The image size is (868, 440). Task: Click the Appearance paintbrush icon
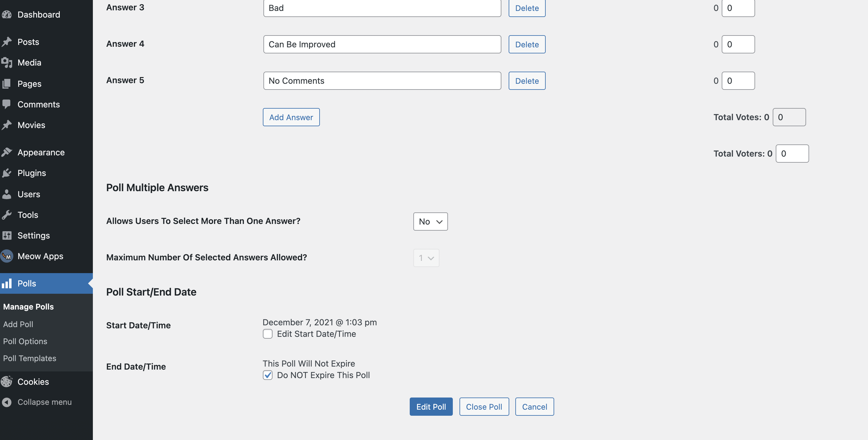pyautogui.click(x=7, y=152)
